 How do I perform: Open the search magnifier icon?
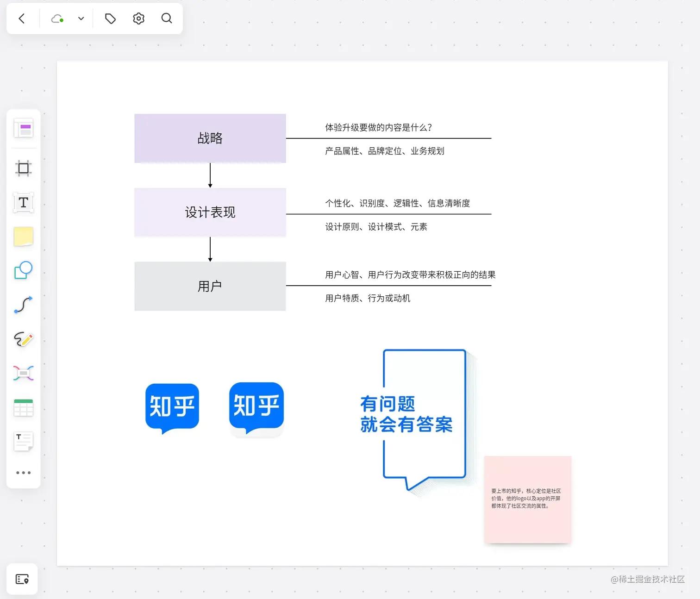(167, 19)
